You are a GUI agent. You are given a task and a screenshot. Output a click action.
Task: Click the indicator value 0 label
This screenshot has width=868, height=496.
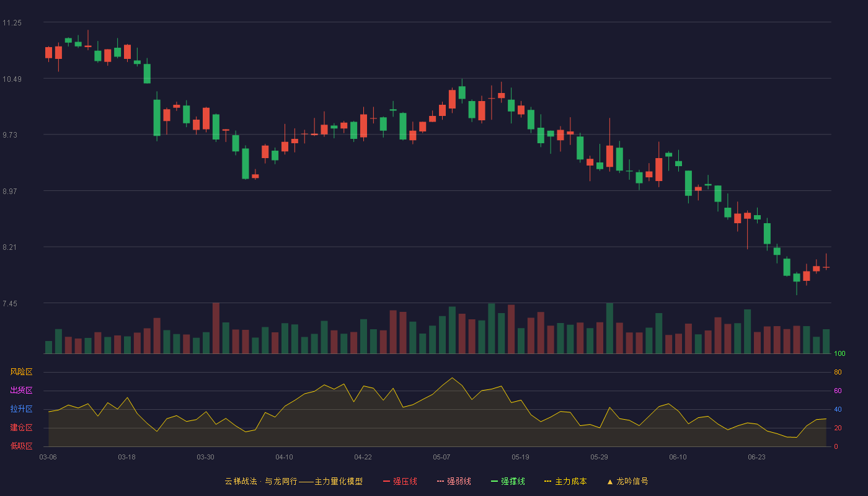click(x=836, y=446)
